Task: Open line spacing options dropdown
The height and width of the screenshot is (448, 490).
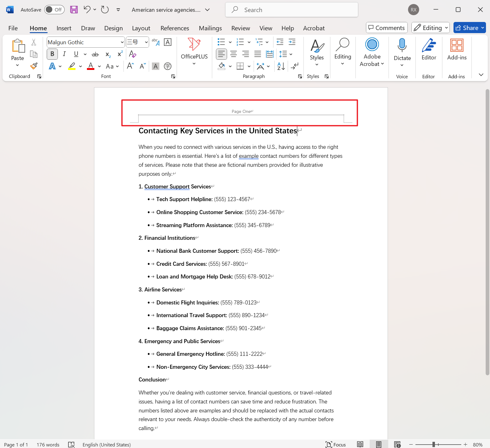Action: coord(291,54)
